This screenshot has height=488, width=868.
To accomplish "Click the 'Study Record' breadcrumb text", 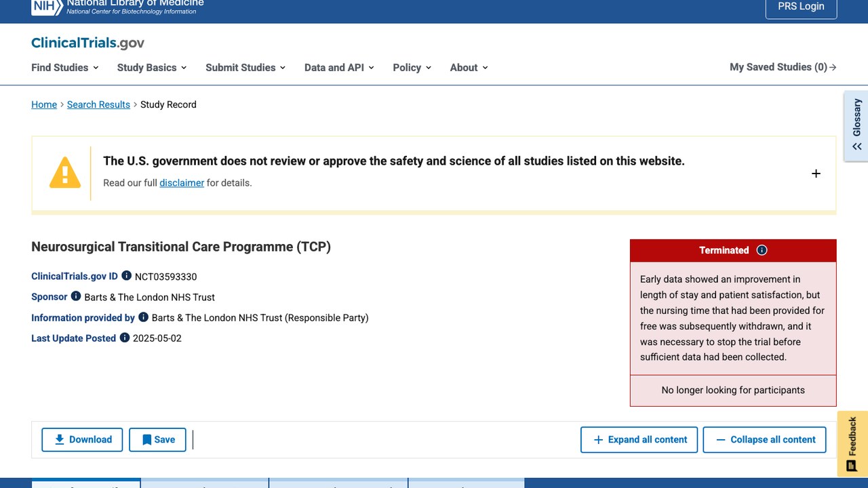I will [x=168, y=104].
